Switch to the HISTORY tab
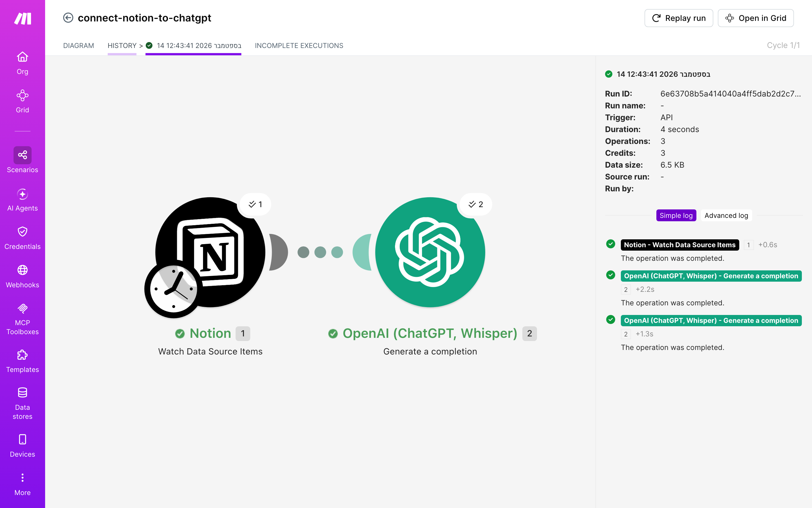 (x=122, y=45)
